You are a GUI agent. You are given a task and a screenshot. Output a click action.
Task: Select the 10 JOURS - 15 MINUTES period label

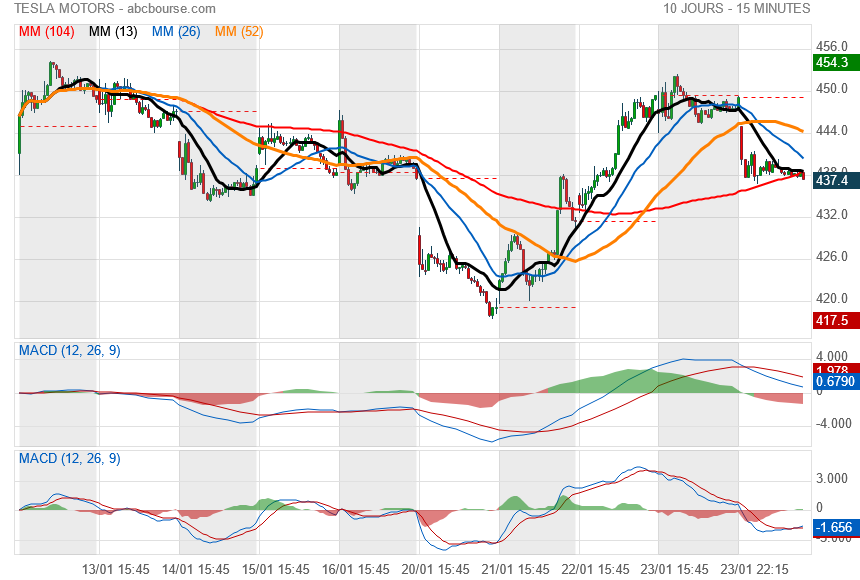[736, 8]
